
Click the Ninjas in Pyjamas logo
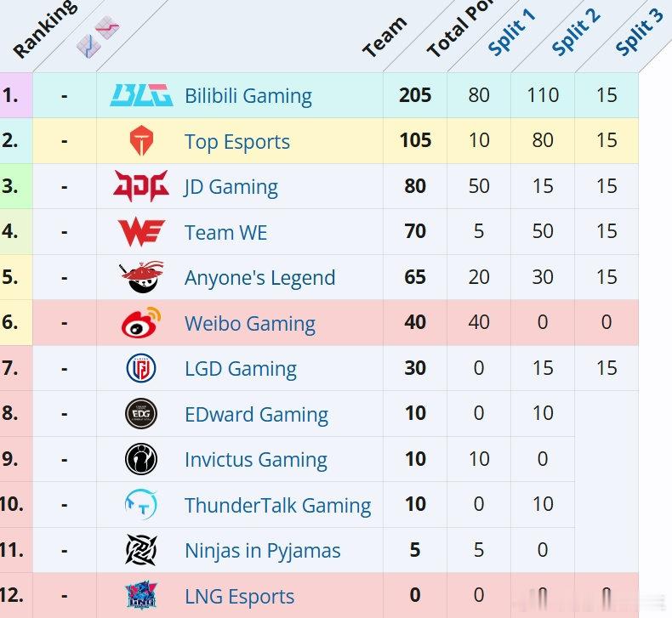[141, 550]
